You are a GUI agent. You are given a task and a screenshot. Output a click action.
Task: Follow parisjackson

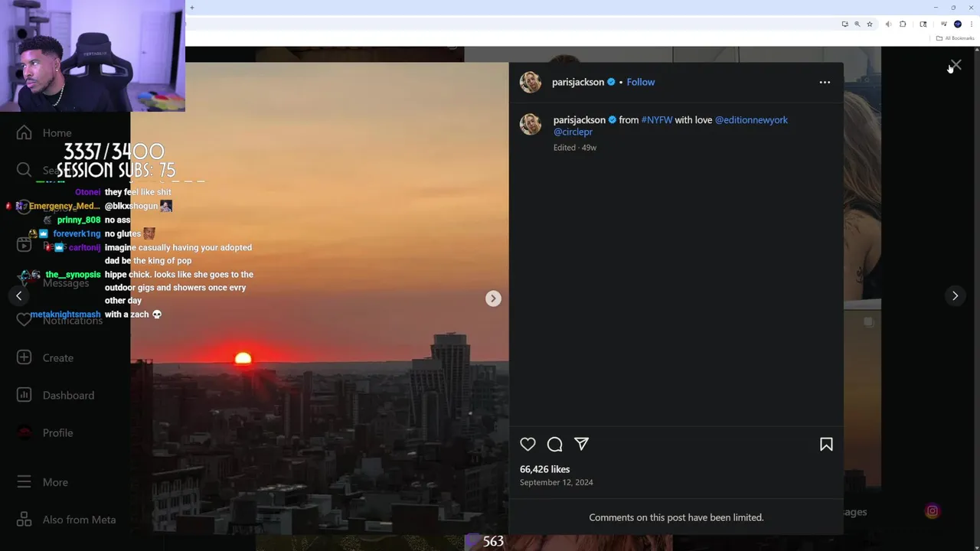click(x=640, y=82)
